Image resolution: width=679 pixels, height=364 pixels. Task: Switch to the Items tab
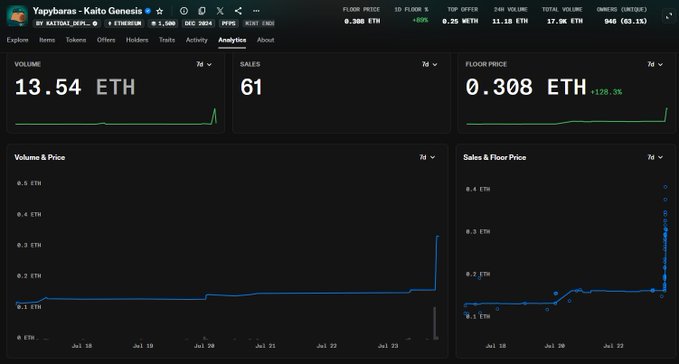pos(47,40)
